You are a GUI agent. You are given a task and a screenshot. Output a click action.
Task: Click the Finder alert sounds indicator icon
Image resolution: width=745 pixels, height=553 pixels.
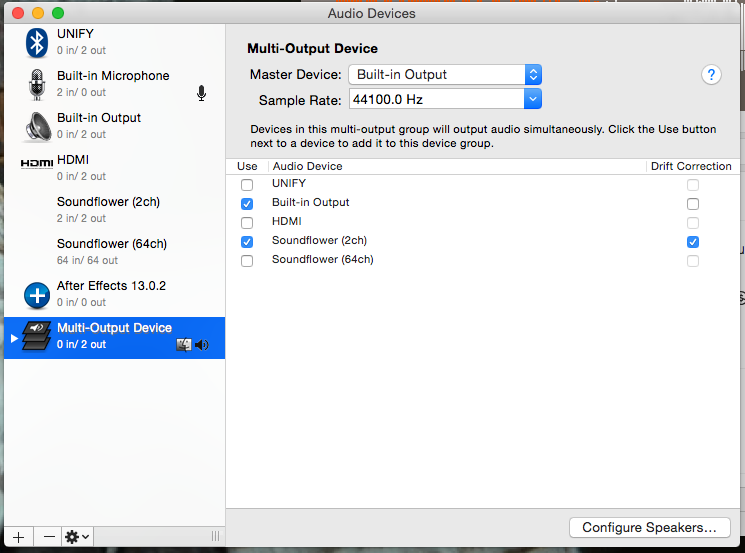[184, 344]
